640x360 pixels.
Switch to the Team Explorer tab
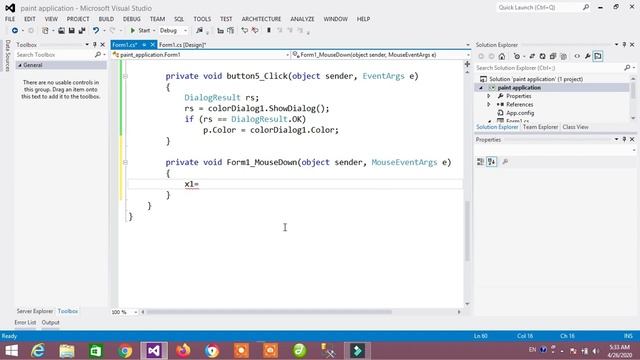pos(540,127)
